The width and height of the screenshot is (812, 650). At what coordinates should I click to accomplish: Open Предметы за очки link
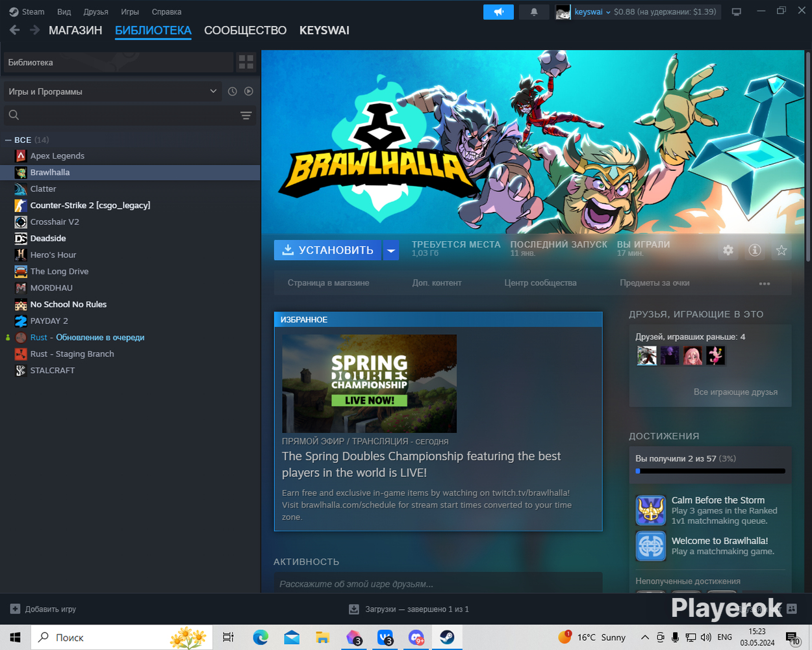[655, 283]
